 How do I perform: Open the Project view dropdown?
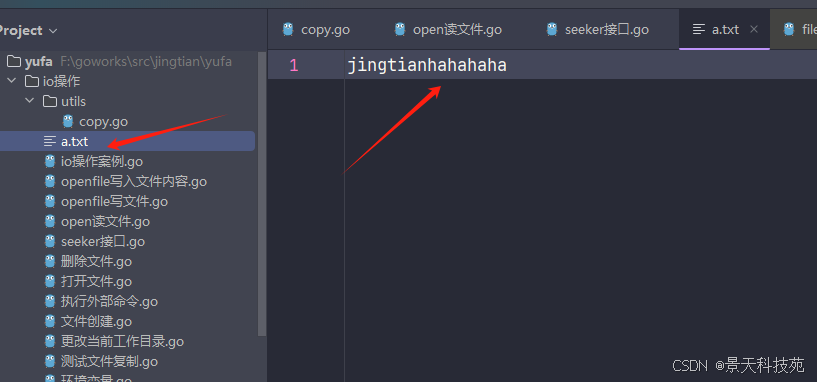click(53, 31)
